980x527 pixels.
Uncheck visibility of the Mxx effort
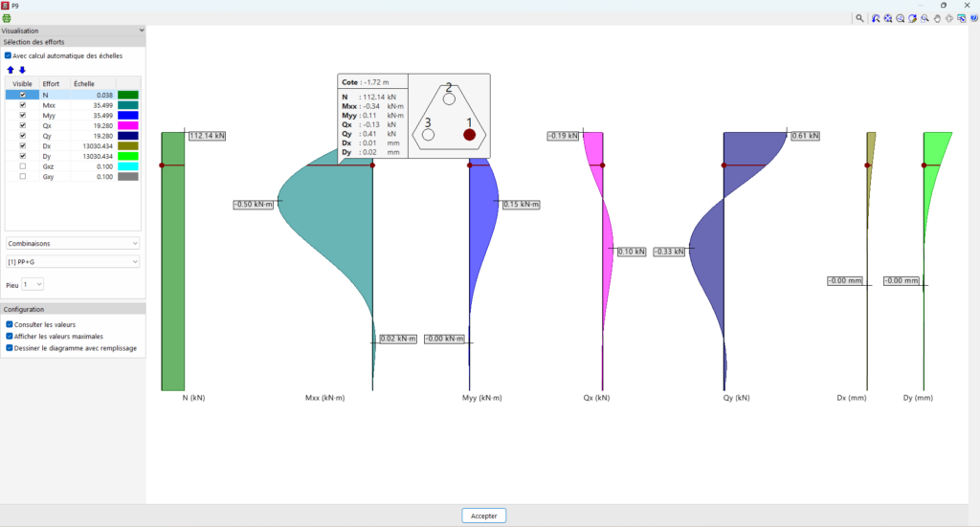click(23, 105)
